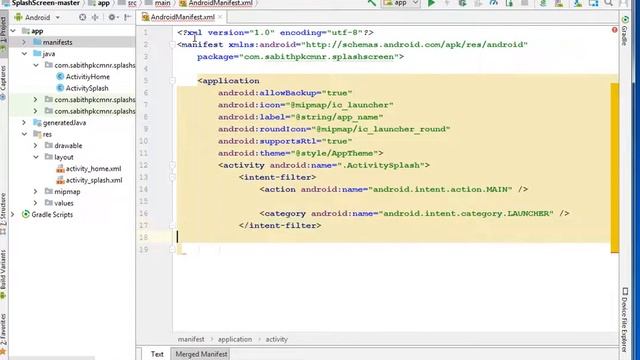Click the manifest breadcrumb below editor
This screenshot has height=360, width=640.
[191, 339]
